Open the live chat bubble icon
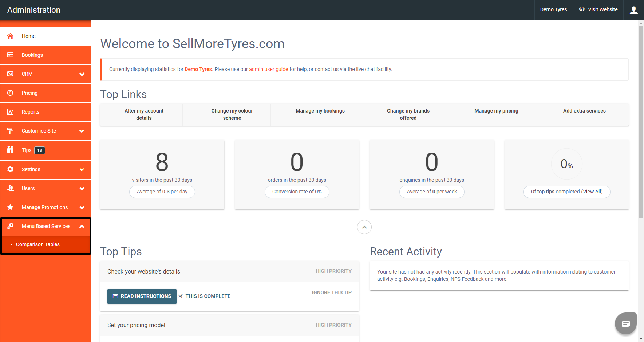Image resolution: width=644 pixels, height=342 pixels. point(626,323)
